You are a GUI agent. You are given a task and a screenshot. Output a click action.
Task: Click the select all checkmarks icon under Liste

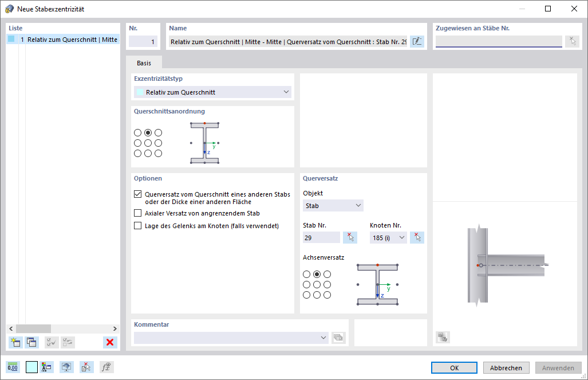[52, 342]
